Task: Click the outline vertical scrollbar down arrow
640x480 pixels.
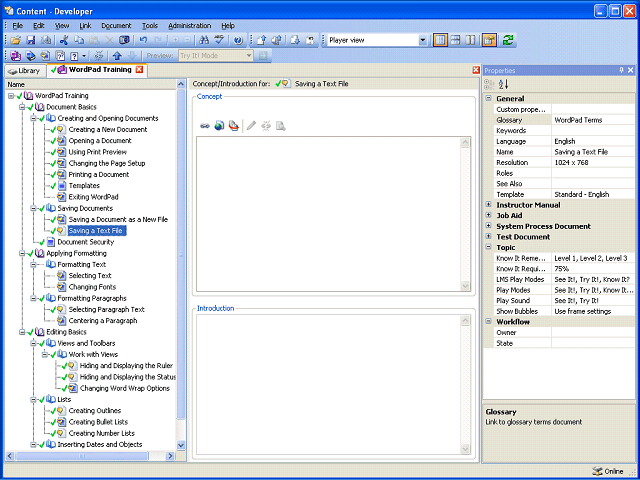Action: 181,445
